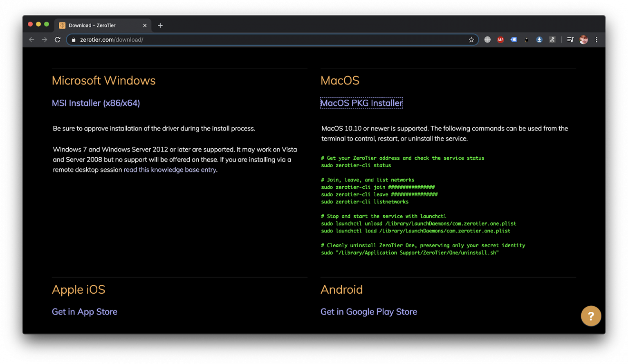Screen dimensions: 628x364
Task: Click the orange help question mark button
Action: point(591,316)
